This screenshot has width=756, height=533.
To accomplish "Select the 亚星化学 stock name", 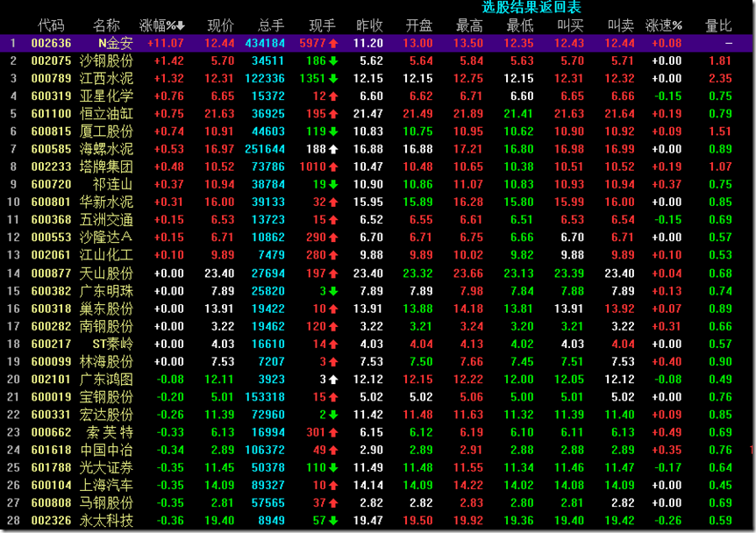I will coord(106,96).
